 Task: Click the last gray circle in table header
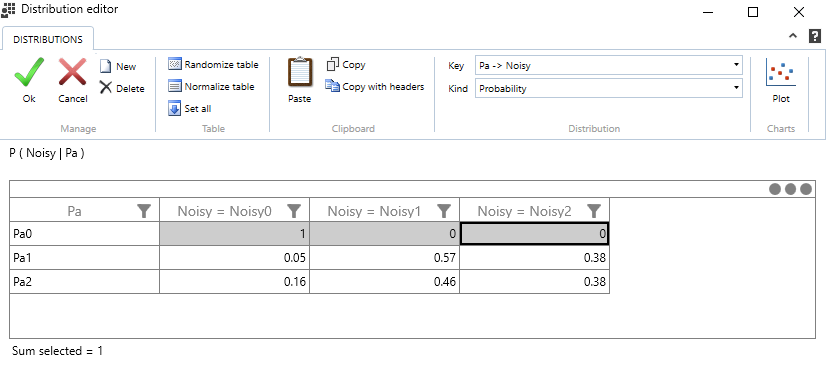coord(806,189)
